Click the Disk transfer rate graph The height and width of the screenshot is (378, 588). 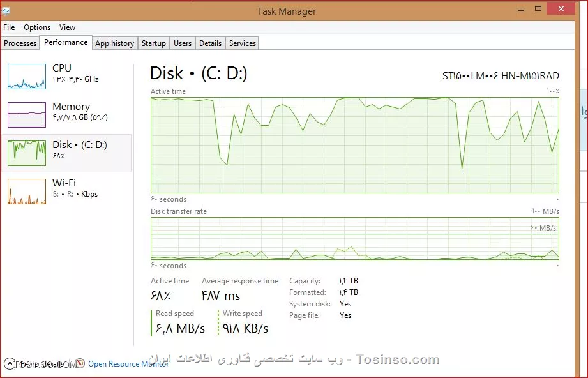pos(355,239)
